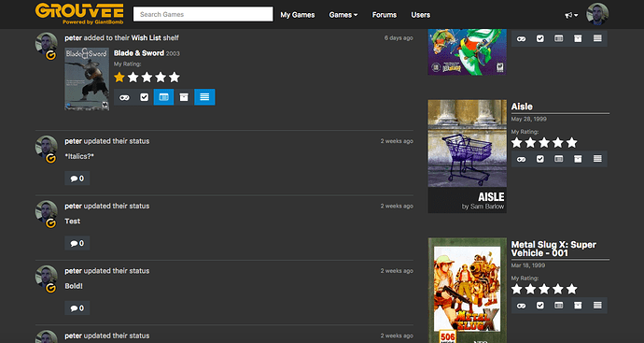
Task: Click the Backlog box icon under Metal Slug X
Action: tap(578, 306)
